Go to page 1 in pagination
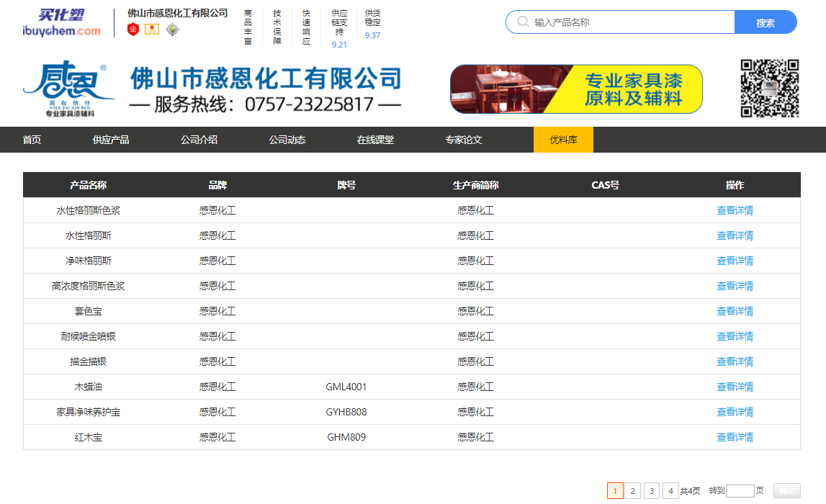Viewport: 826px width, 504px height. [615, 491]
